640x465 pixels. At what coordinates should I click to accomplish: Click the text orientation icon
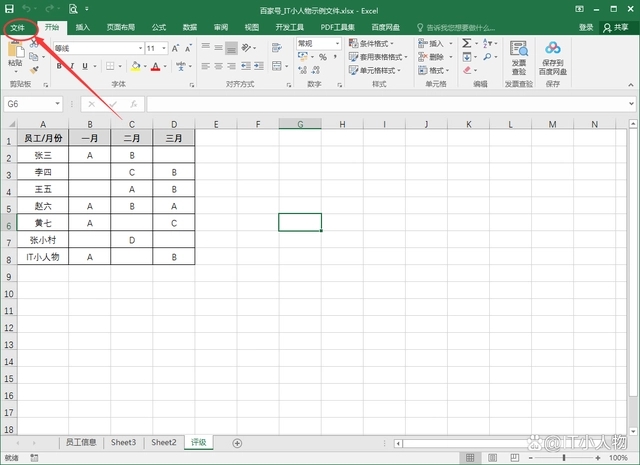(x=246, y=48)
